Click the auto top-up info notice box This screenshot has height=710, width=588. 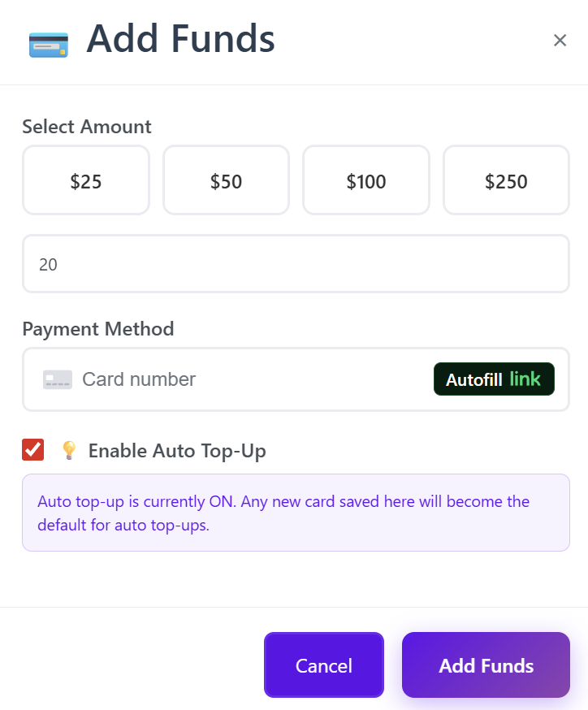pos(296,513)
